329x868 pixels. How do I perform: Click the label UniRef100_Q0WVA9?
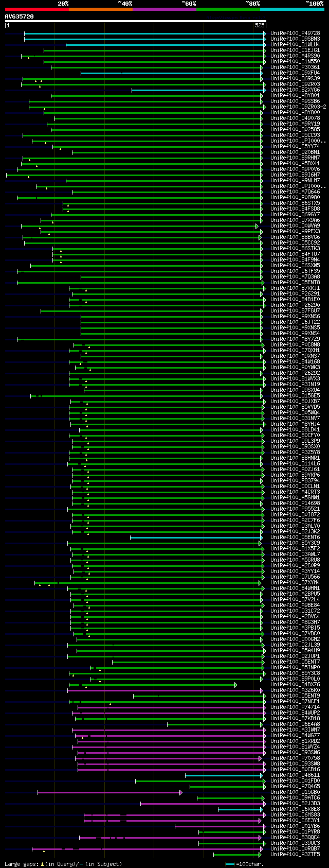(x=295, y=225)
